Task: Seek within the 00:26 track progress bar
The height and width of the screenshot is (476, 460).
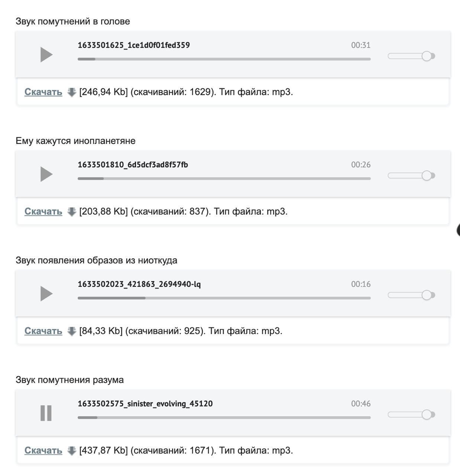Action: coord(224,178)
